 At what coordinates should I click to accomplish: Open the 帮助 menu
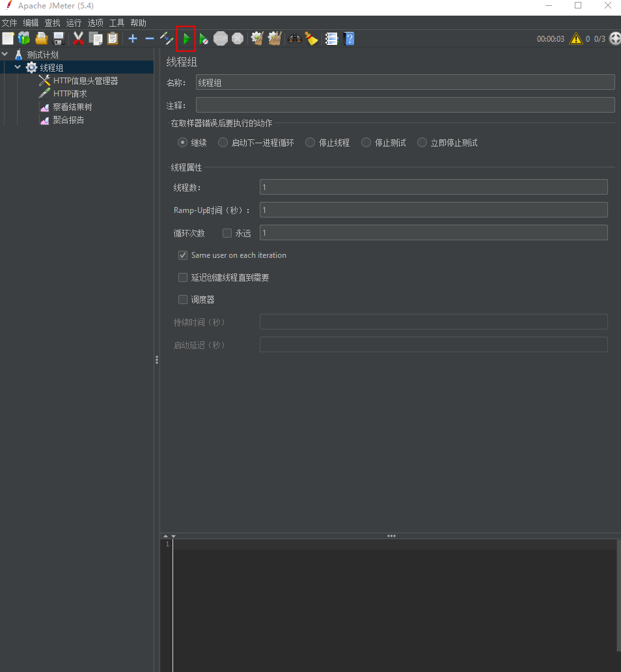coord(138,23)
